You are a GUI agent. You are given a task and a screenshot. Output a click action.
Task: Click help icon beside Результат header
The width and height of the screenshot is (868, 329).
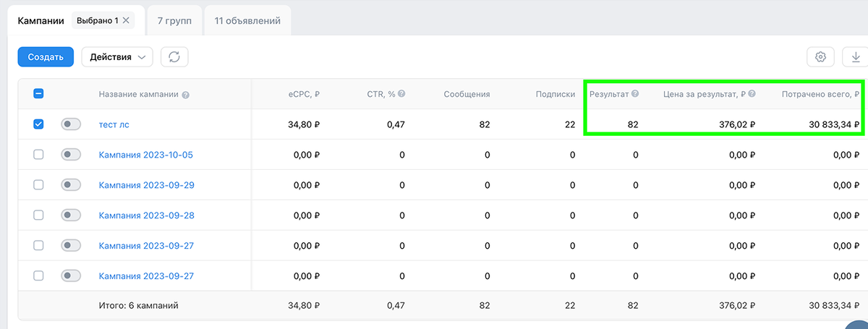click(635, 94)
